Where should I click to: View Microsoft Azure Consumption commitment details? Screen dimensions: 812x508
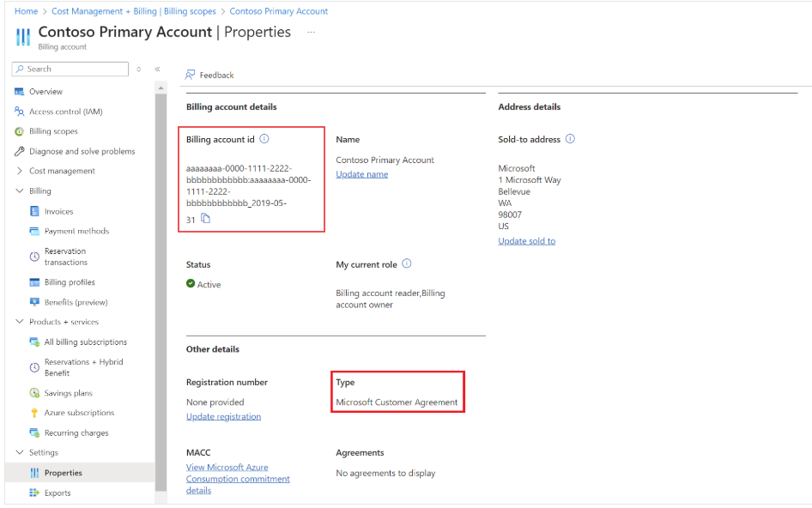pos(238,479)
